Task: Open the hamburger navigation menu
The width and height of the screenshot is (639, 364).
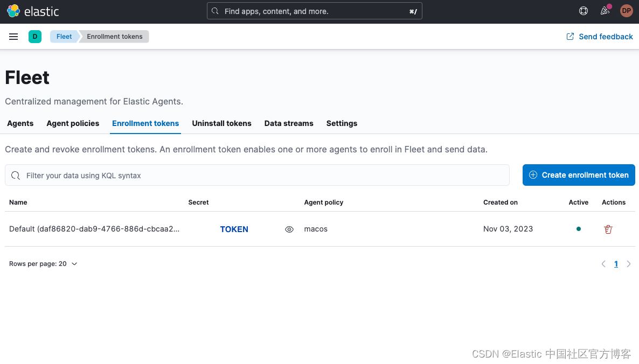Action: click(13, 37)
